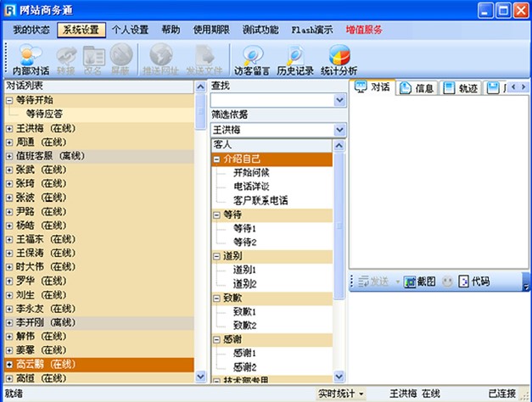
Task: Open the 筛选依据 filter dropdown
Action: (x=340, y=130)
